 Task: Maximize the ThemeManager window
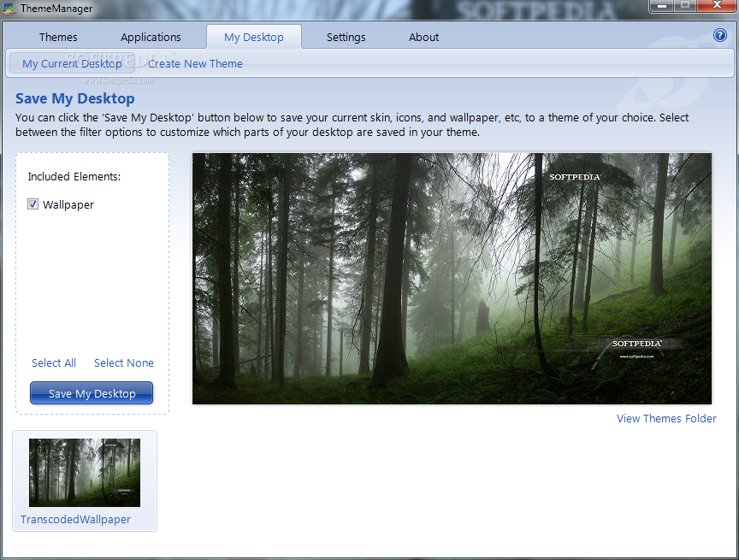tap(685, 6)
